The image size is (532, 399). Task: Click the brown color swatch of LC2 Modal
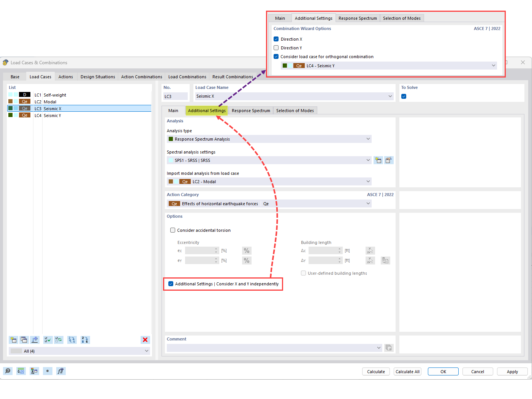11,101
